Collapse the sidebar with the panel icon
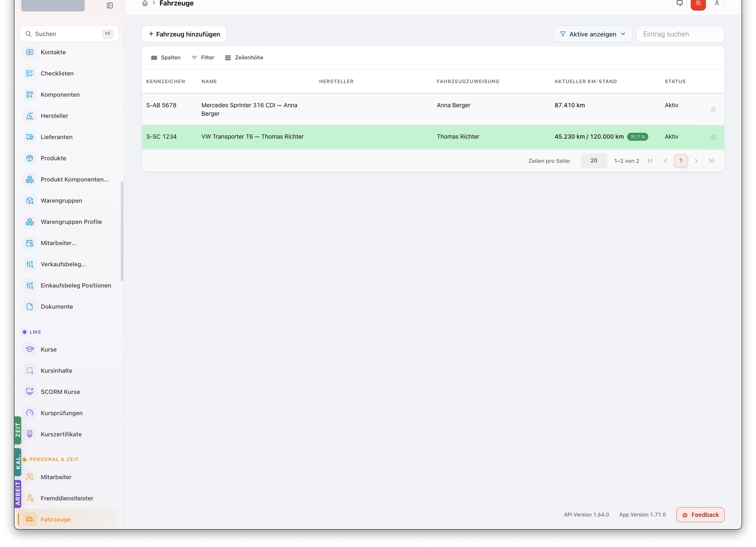Screen dimensions: 756x547 110,6
